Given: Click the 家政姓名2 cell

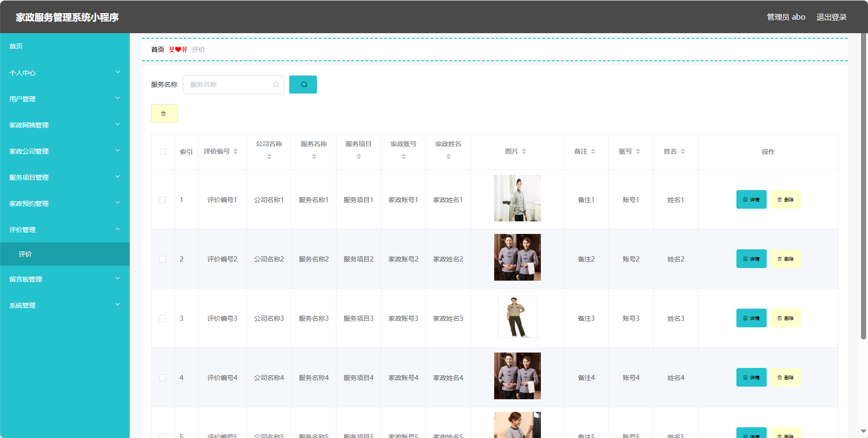Looking at the screenshot, I should 448,259.
